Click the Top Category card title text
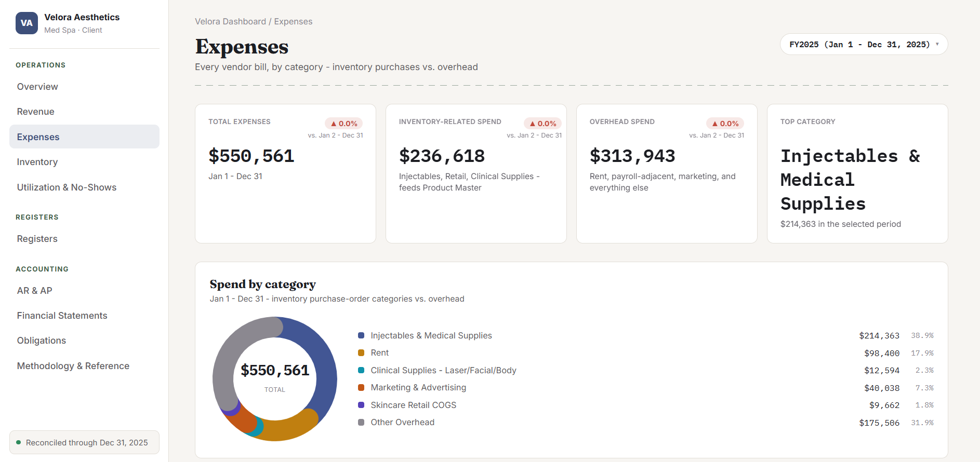 (x=808, y=121)
